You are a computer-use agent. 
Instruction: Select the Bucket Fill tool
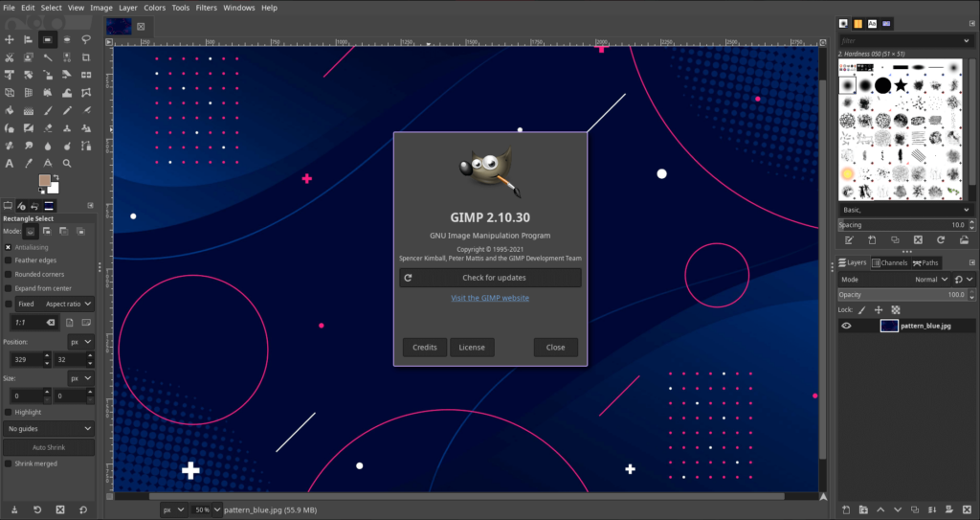coord(10,111)
